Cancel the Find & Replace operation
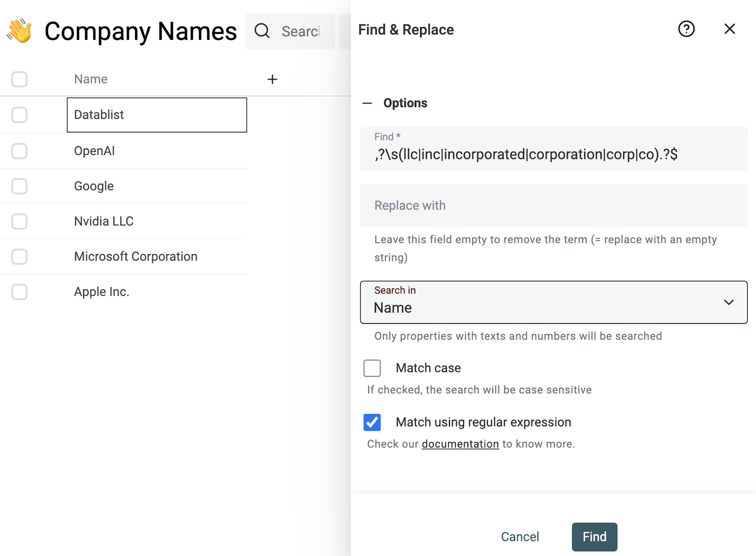The image size is (756, 556). [x=520, y=537]
